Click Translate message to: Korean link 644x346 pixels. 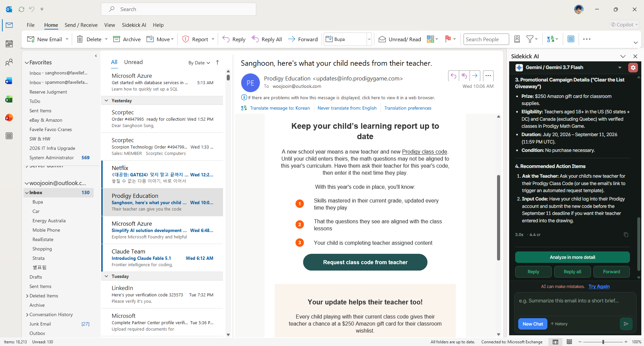[280, 108]
